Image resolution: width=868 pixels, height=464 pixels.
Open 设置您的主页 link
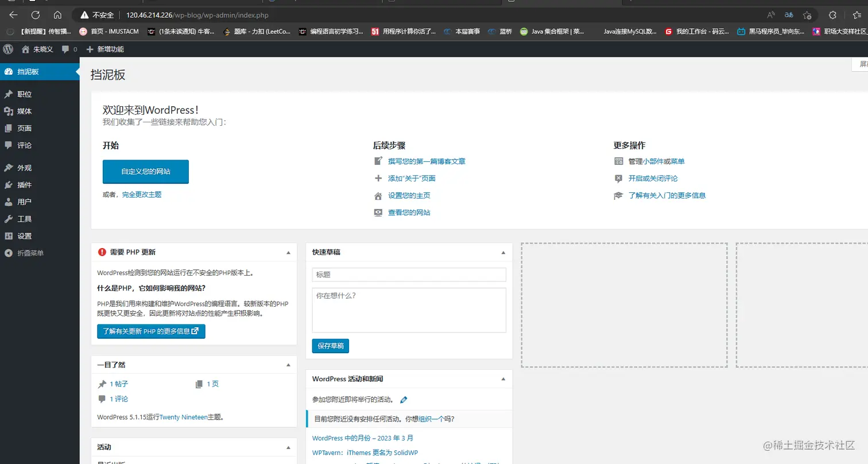tap(409, 195)
